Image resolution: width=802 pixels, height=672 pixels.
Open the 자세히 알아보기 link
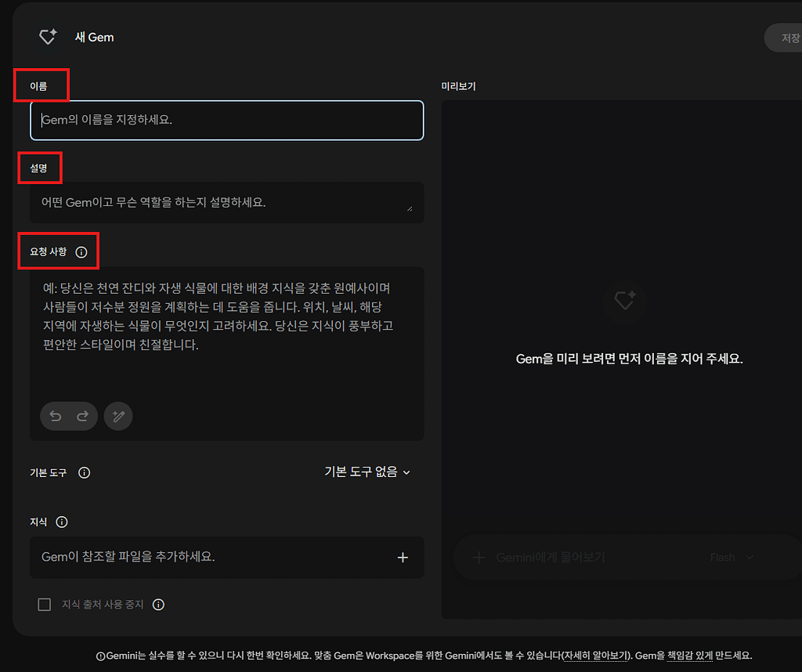coord(596,656)
